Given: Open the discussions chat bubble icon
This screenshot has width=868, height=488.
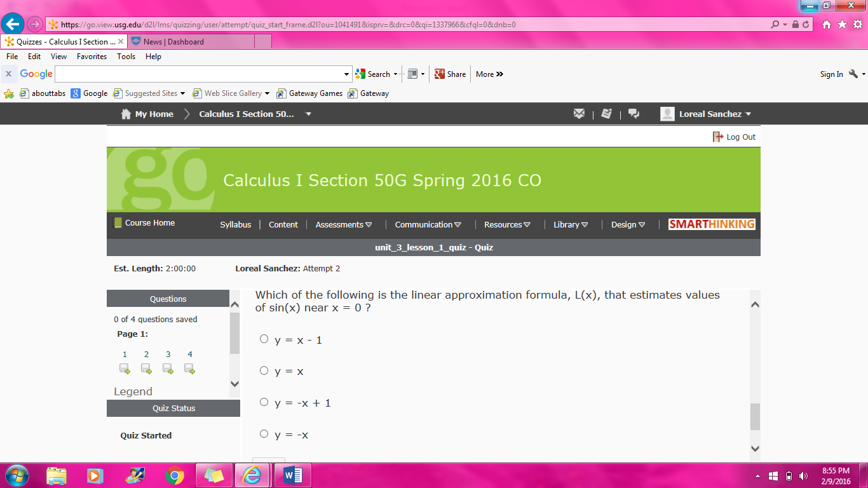Looking at the screenshot, I should tap(634, 113).
